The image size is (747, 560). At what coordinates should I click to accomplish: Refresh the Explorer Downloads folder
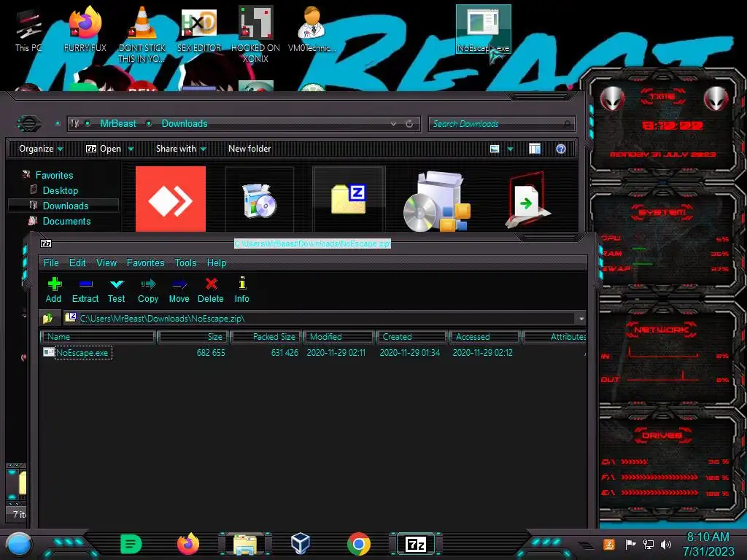[409, 124]
